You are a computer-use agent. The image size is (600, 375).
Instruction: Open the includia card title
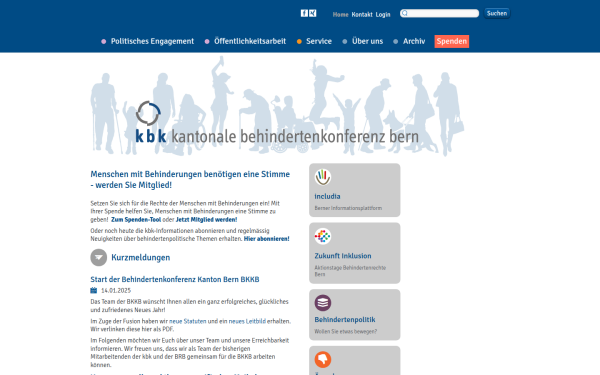327,196
